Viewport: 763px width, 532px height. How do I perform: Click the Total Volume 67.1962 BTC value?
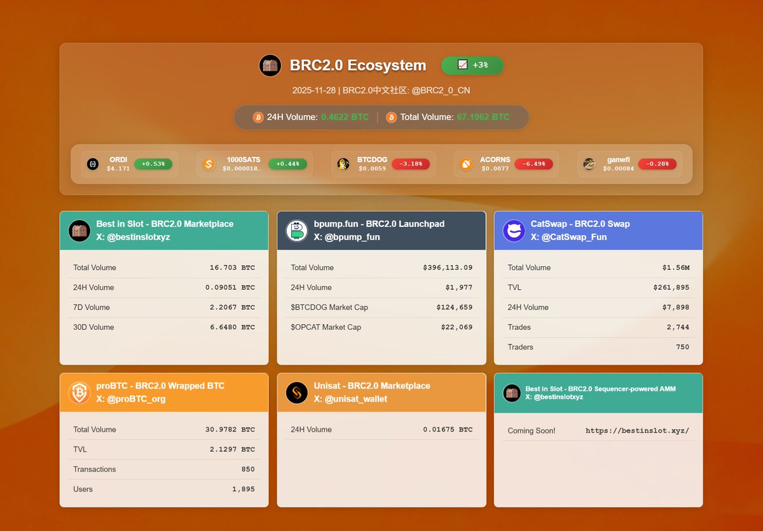(x=483, y=117)
